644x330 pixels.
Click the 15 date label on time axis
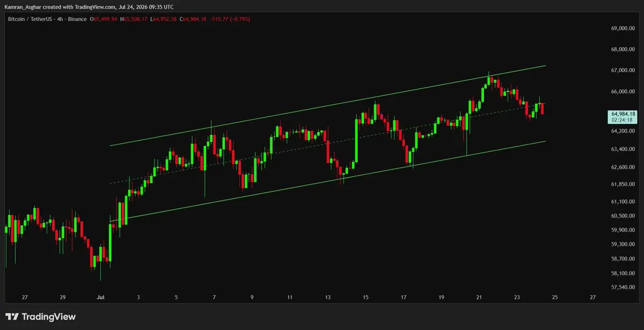365,297
